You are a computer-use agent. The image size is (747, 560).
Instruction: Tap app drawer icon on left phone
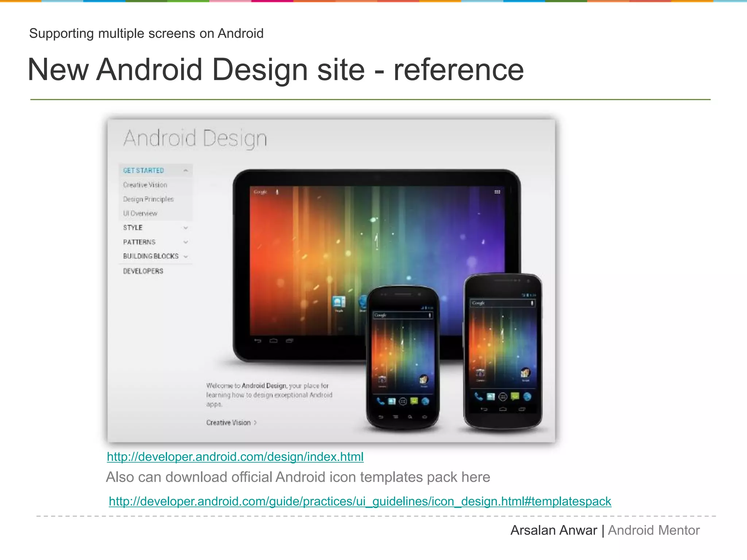pos(403,401)
